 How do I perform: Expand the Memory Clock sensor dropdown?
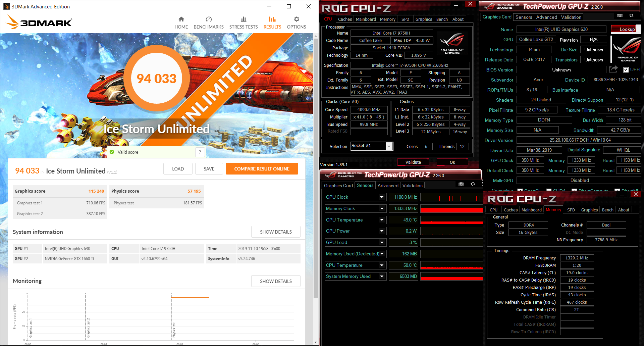click(382, 208)
